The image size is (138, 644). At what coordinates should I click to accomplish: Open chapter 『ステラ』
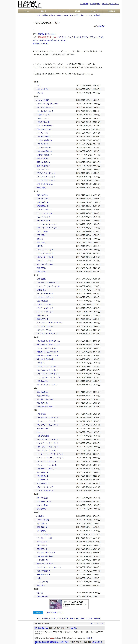click(40, 93)
